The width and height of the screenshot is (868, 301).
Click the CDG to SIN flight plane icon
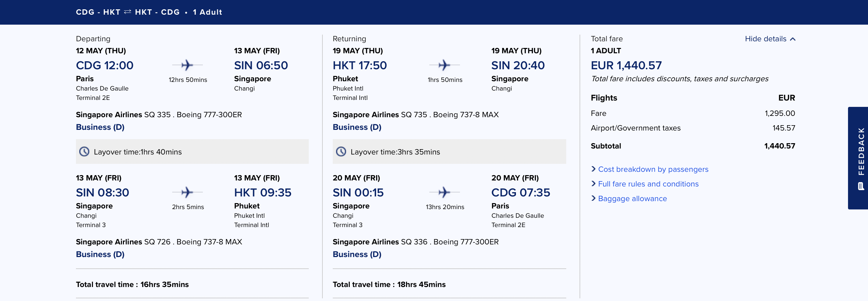(x=187, y=65)
